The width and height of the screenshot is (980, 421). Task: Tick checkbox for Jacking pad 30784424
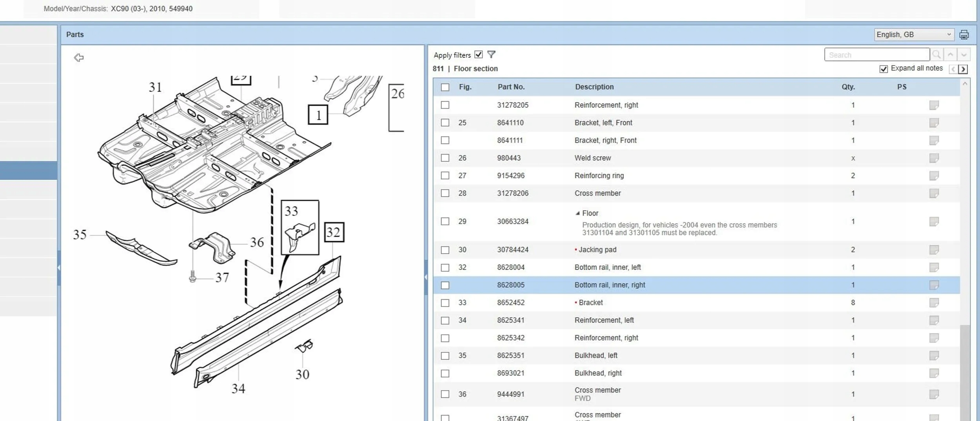click(445, 250)
